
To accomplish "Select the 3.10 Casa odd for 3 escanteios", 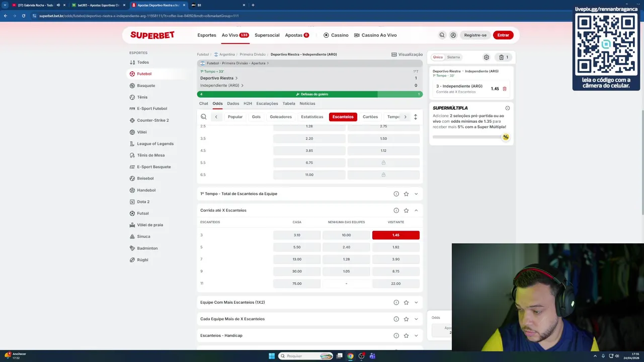I will point(297,235).
